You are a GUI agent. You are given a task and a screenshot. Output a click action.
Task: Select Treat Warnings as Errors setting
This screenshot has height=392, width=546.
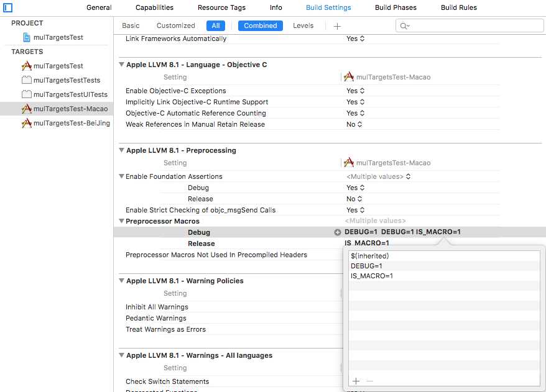click(x=165, y=329)
